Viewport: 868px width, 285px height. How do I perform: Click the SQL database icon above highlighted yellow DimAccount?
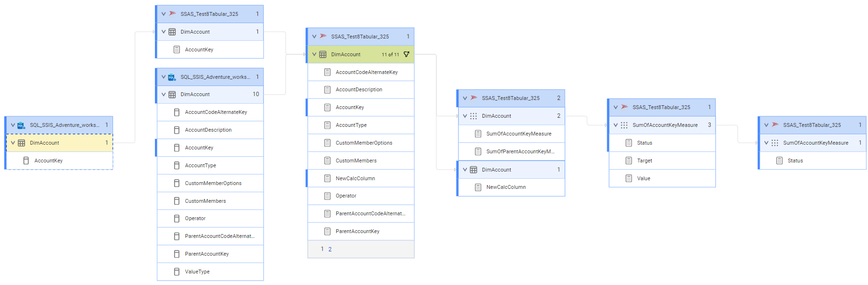pyautogui.click(x=22, y=125)
